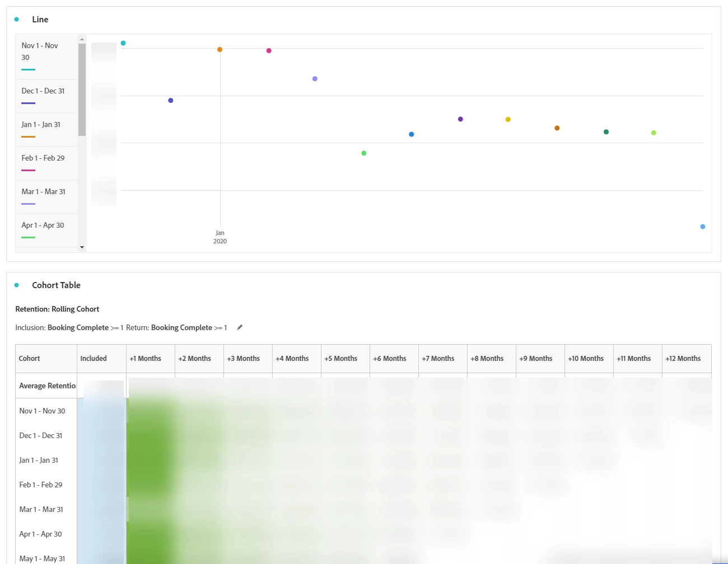The height and width of the screenshot is (564, 728).
Task: Click the +7 Months column header
Action: pyautogui.click(x=443, y=359)
